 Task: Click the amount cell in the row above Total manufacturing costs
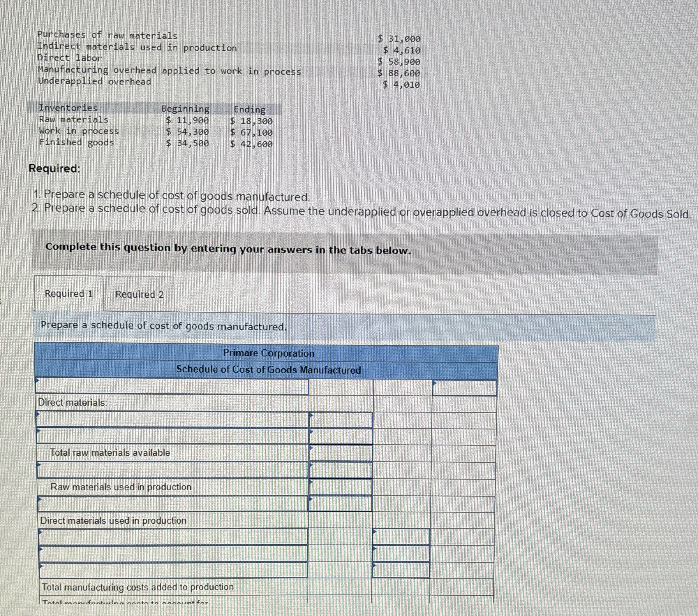401,570
